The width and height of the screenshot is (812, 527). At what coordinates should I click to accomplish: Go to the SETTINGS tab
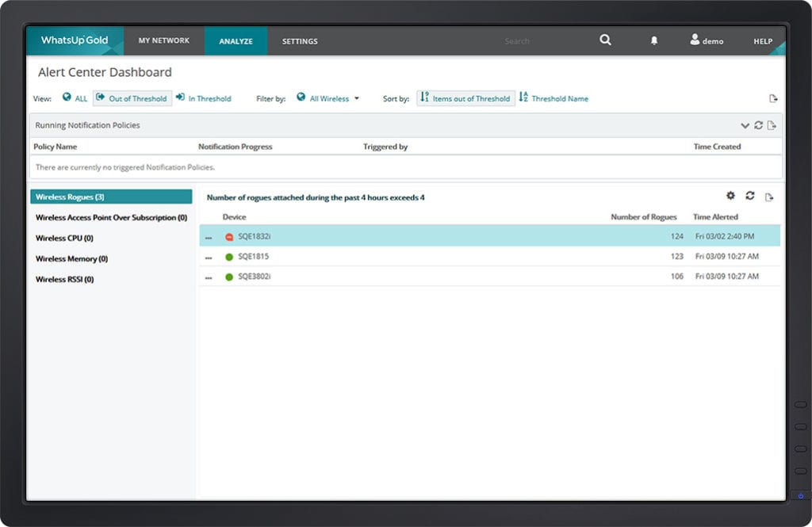[300, 41]
